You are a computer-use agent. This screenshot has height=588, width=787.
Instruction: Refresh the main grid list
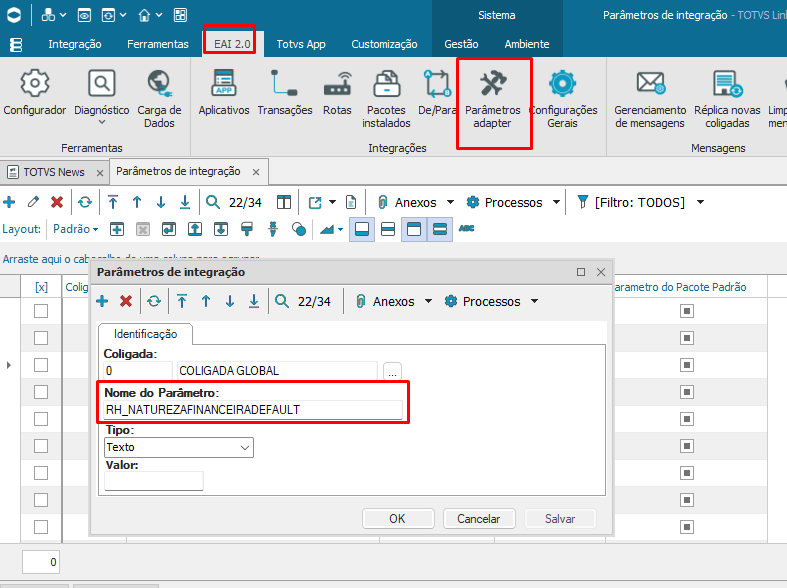[85, 202]
